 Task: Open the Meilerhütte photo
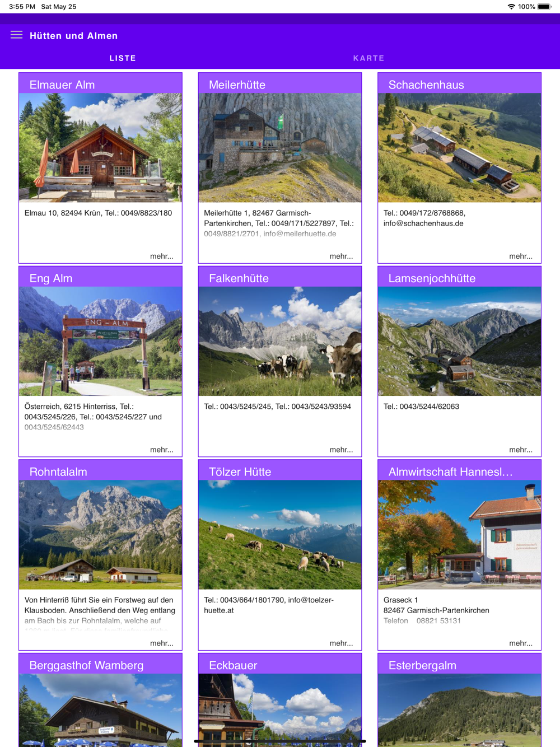(x=280, y=148)
